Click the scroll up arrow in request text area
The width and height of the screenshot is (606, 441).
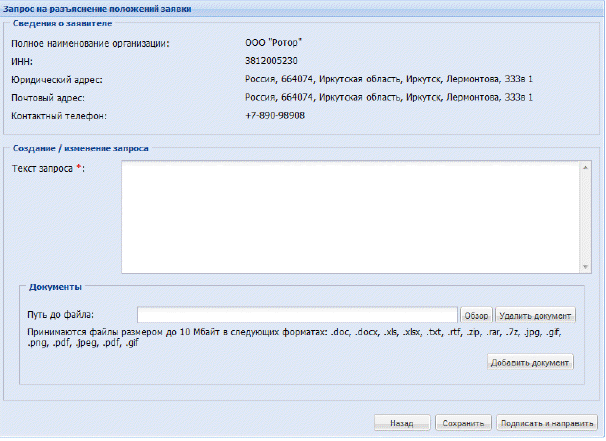(x=585, y=168)
